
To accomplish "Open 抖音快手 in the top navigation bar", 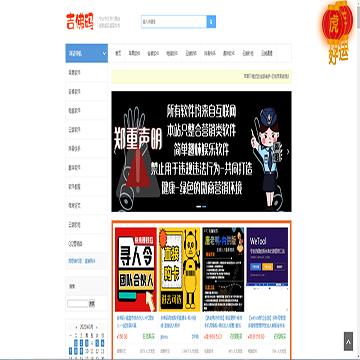I will coord(210,53).
